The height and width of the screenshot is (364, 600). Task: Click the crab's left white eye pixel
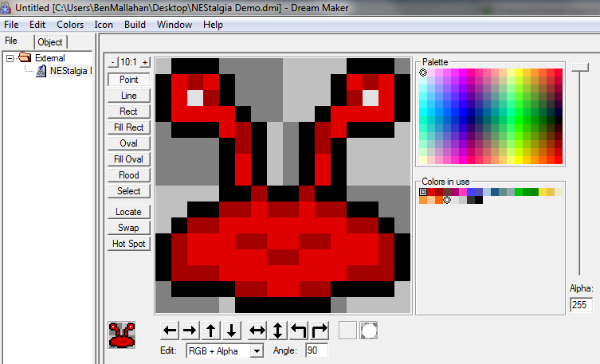(x=195, y=98)
